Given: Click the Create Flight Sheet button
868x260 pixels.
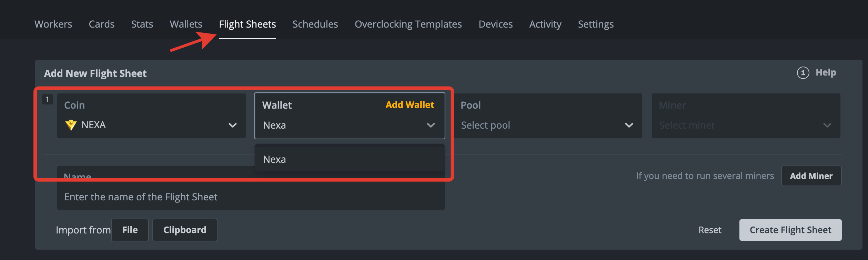Looking at the screenshot, I should pos(790,230).
